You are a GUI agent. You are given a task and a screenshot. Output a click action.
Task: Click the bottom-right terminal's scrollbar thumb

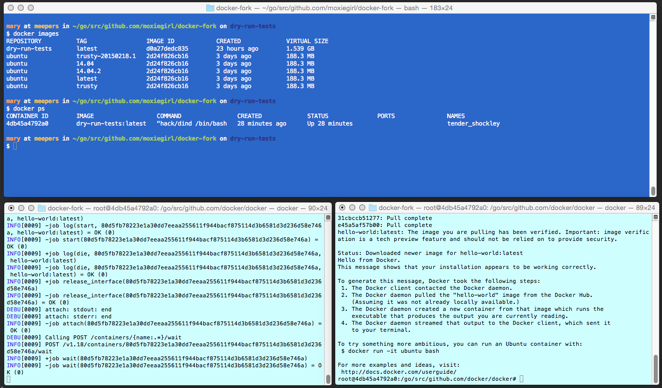click(655, 367)
